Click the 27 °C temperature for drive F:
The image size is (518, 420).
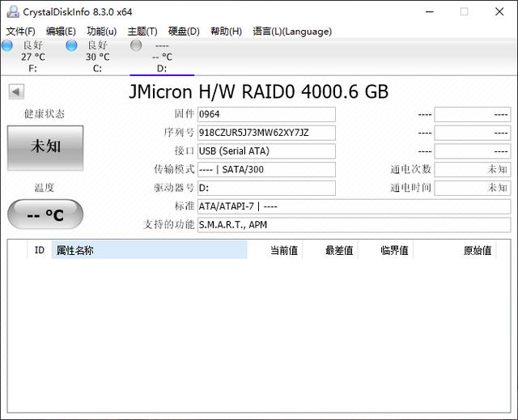click(33, 57)
